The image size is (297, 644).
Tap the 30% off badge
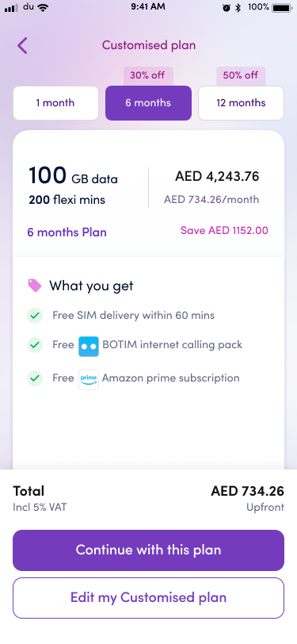147,76
